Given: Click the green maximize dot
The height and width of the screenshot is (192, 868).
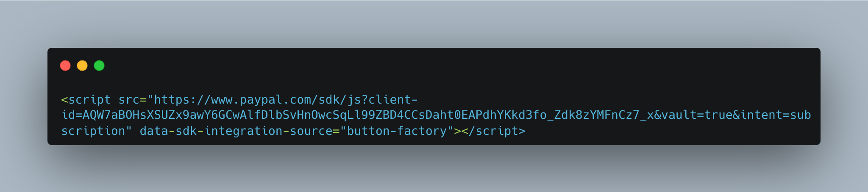Looking at the screenshot, I should [99, 66].
